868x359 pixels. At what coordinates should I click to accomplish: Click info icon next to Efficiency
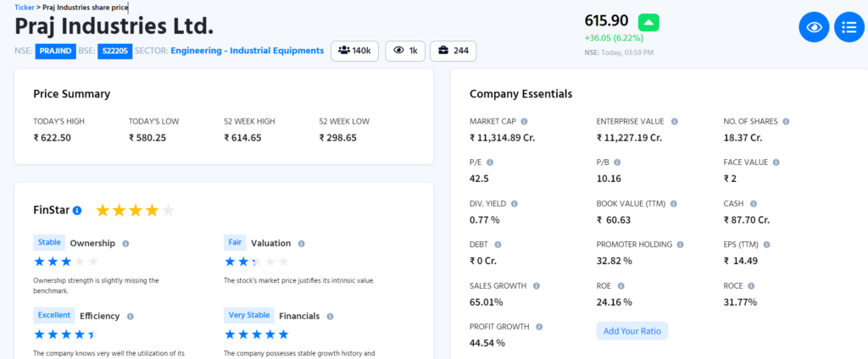[130, 317]
